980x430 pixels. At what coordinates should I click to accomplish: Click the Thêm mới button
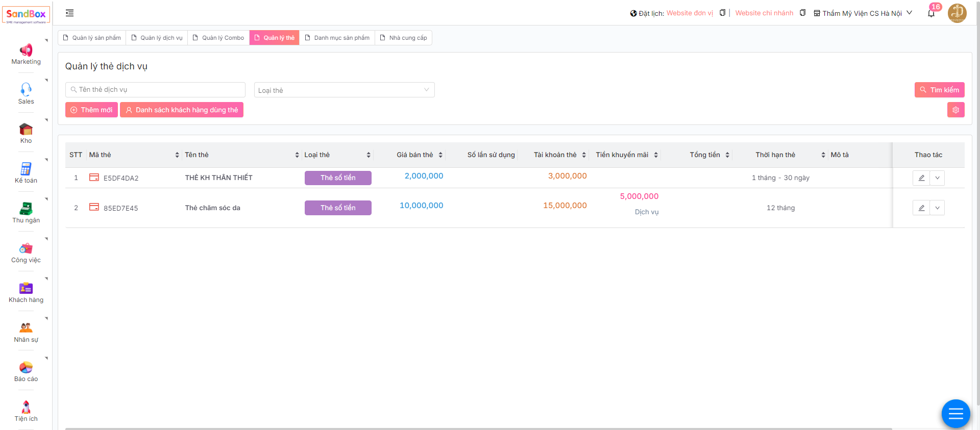click(91, 110)
